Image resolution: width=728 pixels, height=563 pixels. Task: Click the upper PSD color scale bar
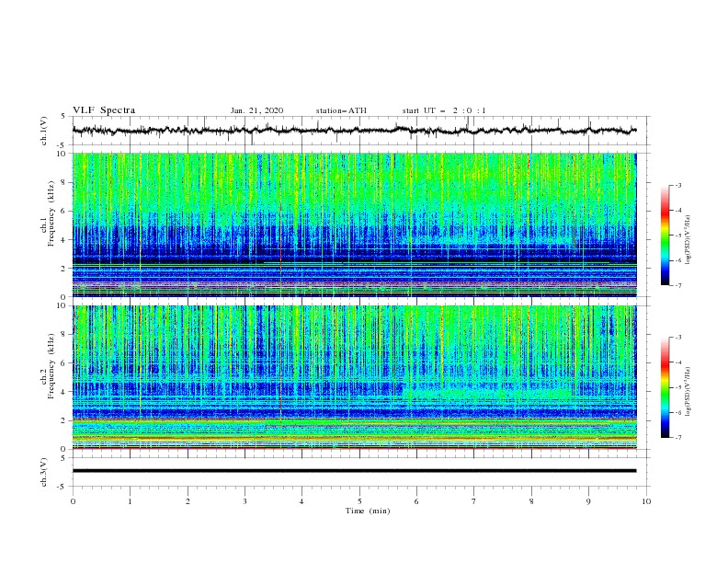665,236
